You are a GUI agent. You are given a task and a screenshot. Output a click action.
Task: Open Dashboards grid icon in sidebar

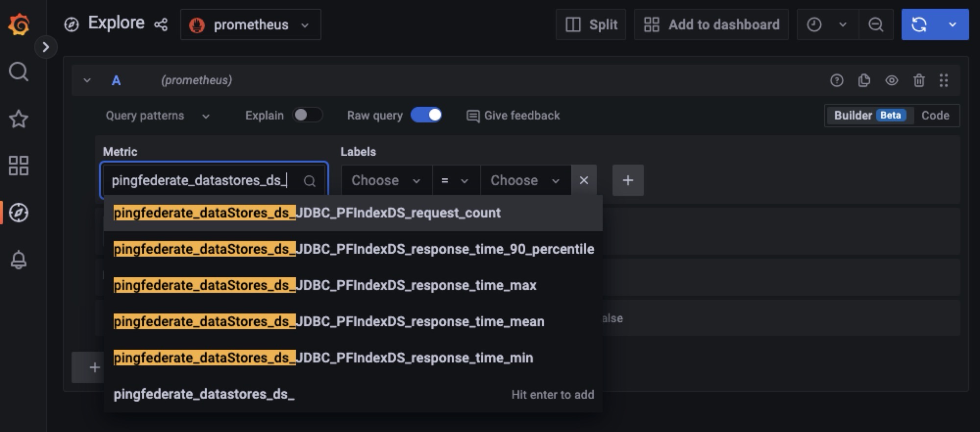[x=19, y=166]
